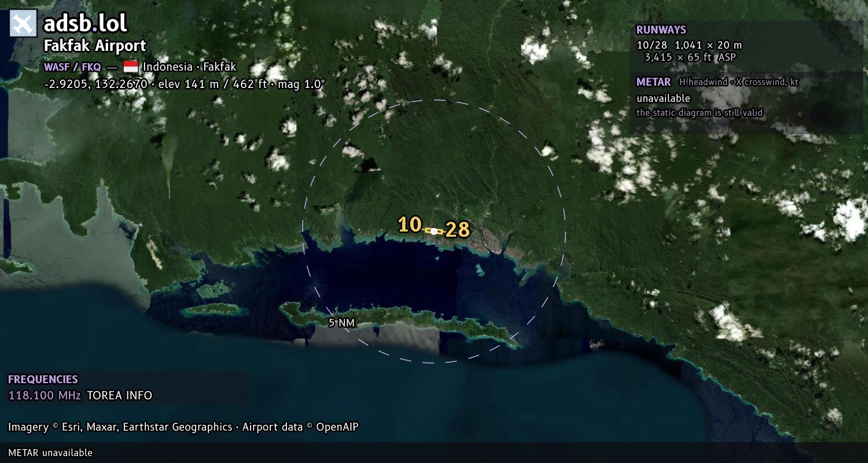Viewport: 868px width, 463px height.
Task: Click the coordinates and elevation line
Action: pos(185,84)
